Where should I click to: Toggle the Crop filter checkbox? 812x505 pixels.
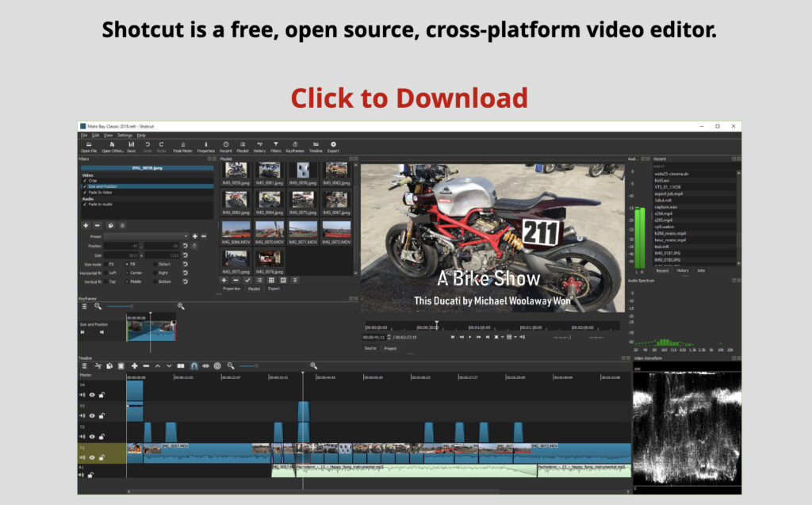85,181
